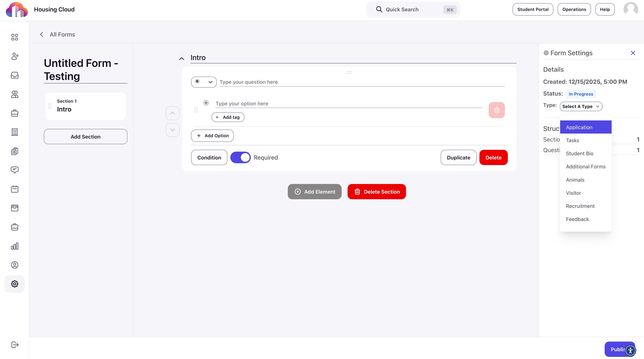Open the inbox tray sidebar icon
This screenshot has width=644, height=359.
[14, 75]
